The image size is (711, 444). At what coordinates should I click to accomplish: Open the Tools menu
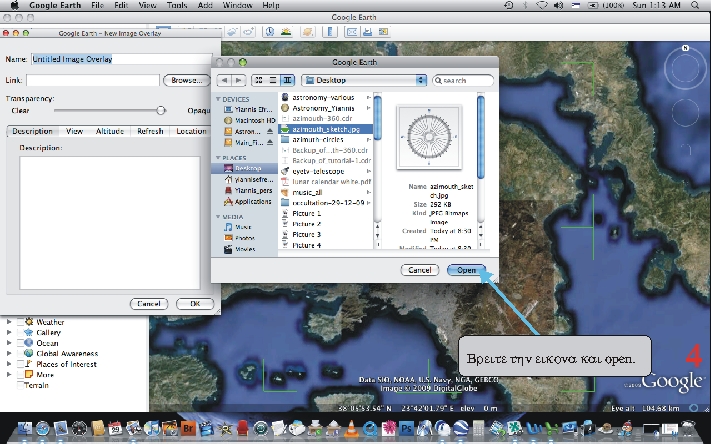coord(177,5)
